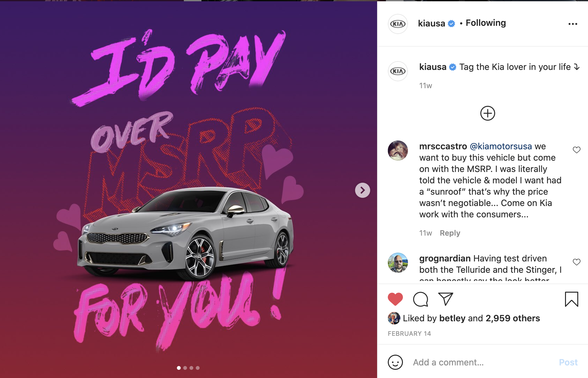The width and height of the screenshot is (588, 378).
Task: Toggle the Following status for kiausa
Action: tap(486, 23)
